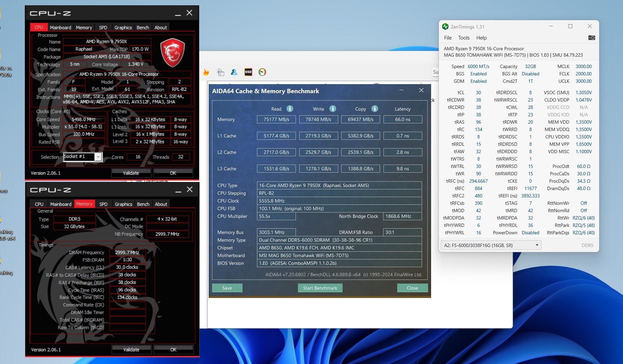This screenshot has width=623, height=364.
Task: Click tREFI value 11677
Action: coord(530,188)
